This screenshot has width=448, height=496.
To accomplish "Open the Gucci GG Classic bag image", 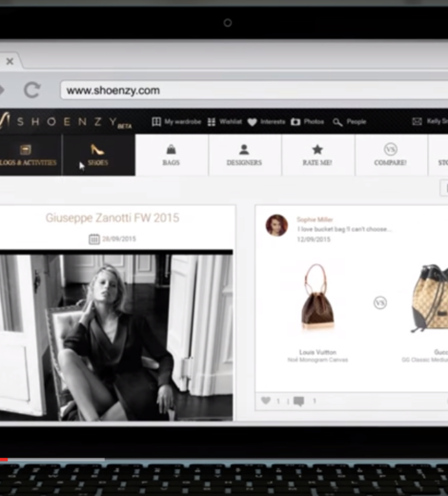I will [429, 299].
